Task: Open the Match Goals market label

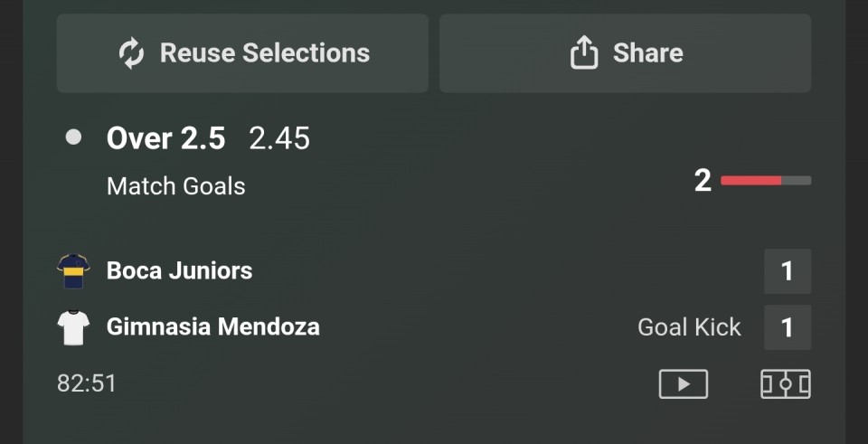Action: (175, 186)
